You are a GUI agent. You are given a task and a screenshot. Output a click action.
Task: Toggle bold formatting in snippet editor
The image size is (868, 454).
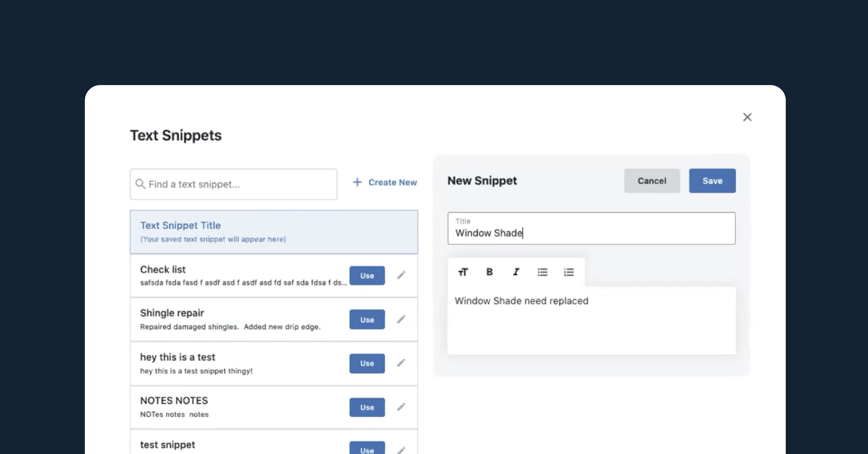coord(489,272)
